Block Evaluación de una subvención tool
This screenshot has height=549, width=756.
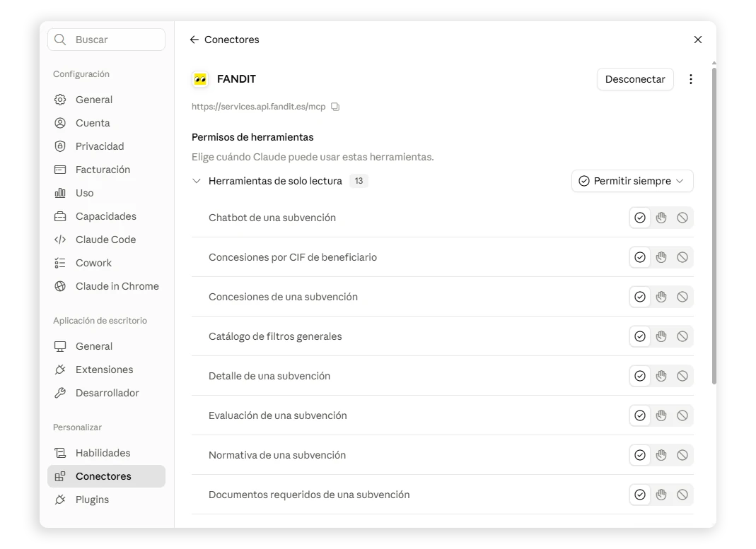682,415
